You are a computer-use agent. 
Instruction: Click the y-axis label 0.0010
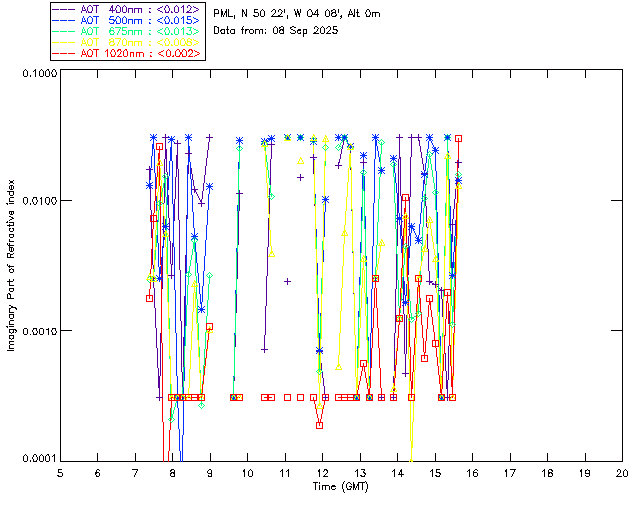coord(39,331)
